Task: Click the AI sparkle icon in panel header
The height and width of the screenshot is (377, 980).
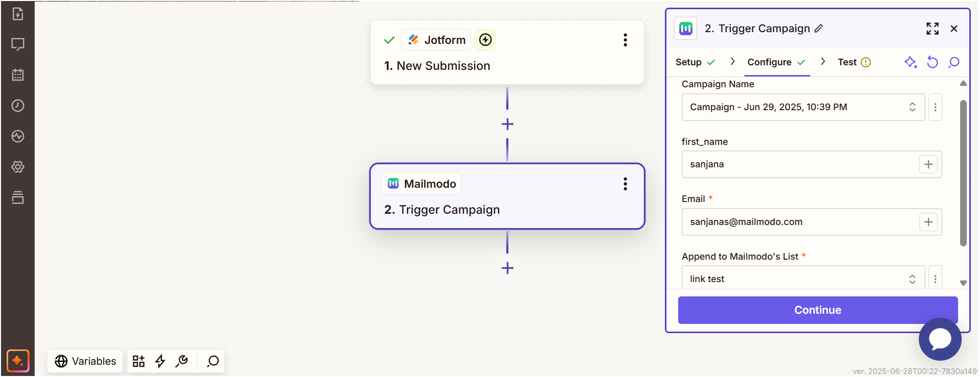Action: [x=911, y=62]
